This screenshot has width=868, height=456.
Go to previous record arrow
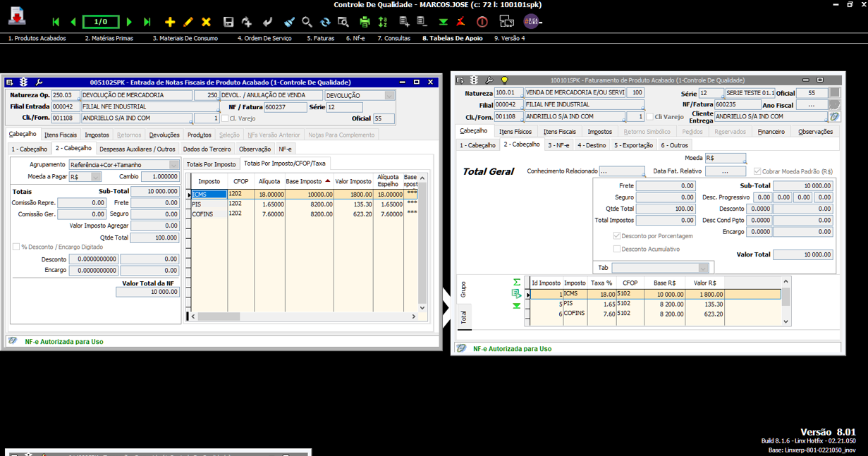coord(73,22)
